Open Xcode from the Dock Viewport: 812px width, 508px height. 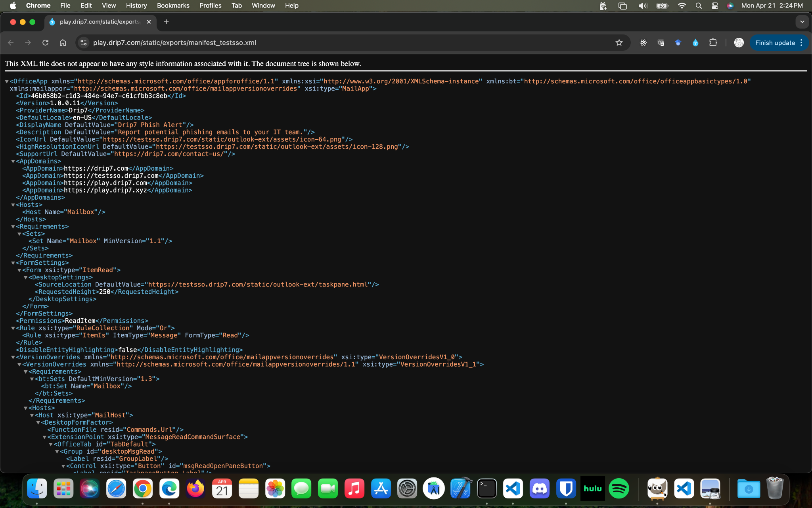(x=460, y=489)
